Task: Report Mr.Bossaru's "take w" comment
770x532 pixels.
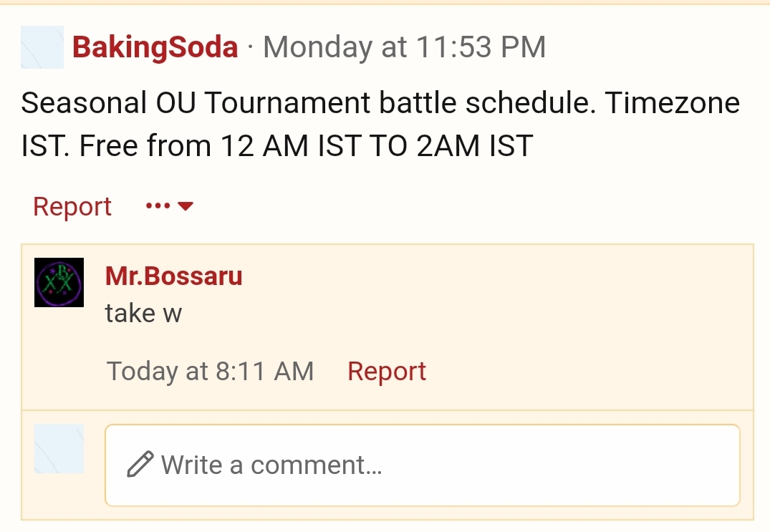Action: tap(387, 372)
